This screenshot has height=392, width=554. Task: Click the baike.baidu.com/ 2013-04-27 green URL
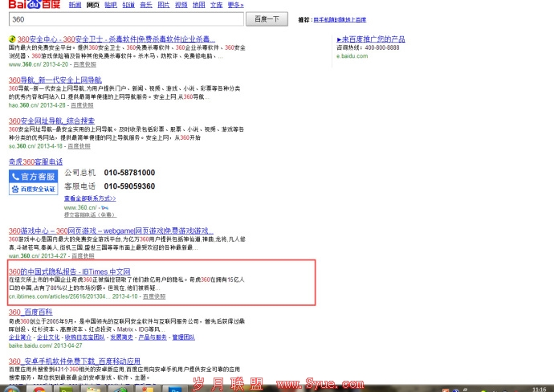pyautogui.click(x=46, y=345)
